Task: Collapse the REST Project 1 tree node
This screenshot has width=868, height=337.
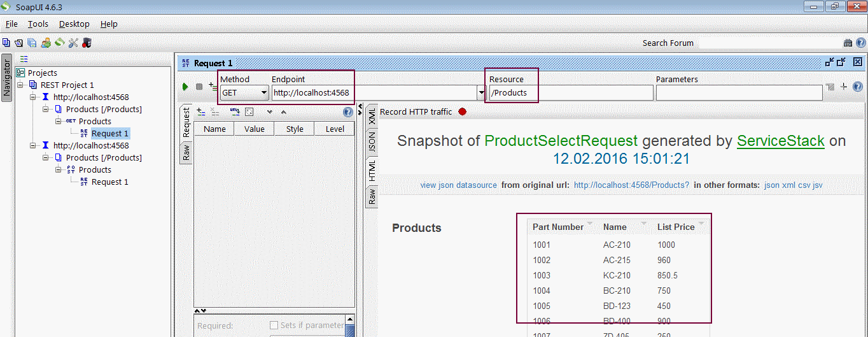Action: click(x=21, y=85)
